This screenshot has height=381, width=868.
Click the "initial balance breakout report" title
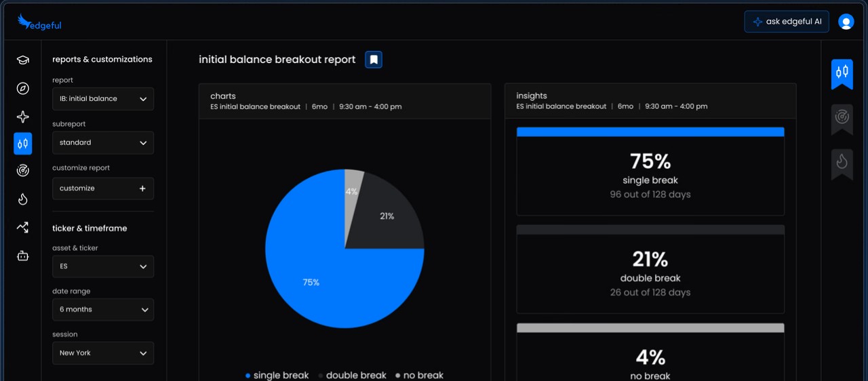277,60
